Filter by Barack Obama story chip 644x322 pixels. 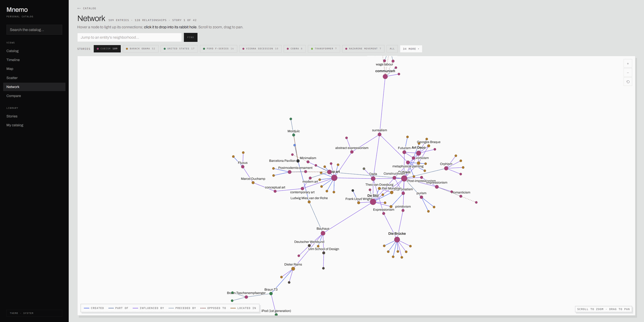coord(141,49)
